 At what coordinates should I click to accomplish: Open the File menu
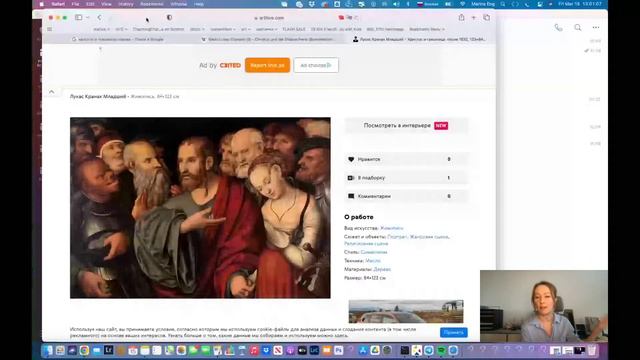[x=76, y=4]
